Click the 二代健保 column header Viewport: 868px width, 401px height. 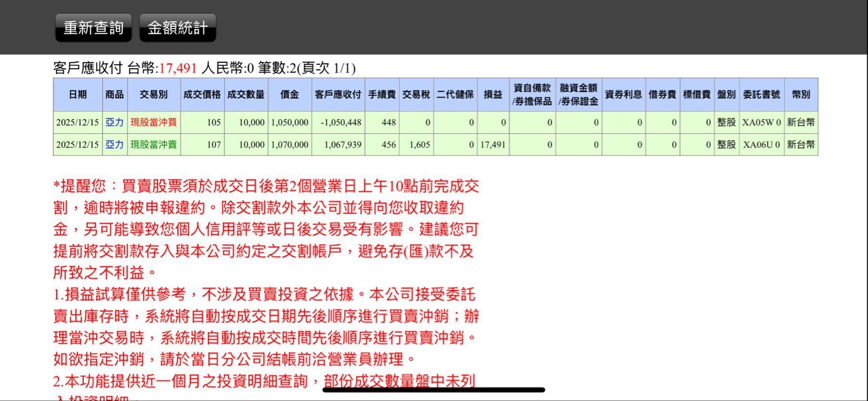(x=455, y=95)
